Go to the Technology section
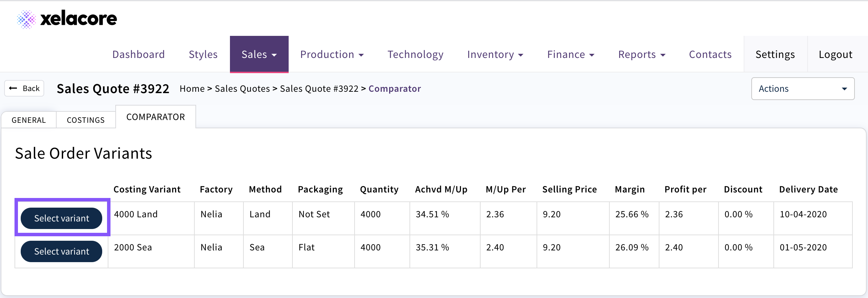The height and width of the screenshot is (298, 868). coord(415,54)
